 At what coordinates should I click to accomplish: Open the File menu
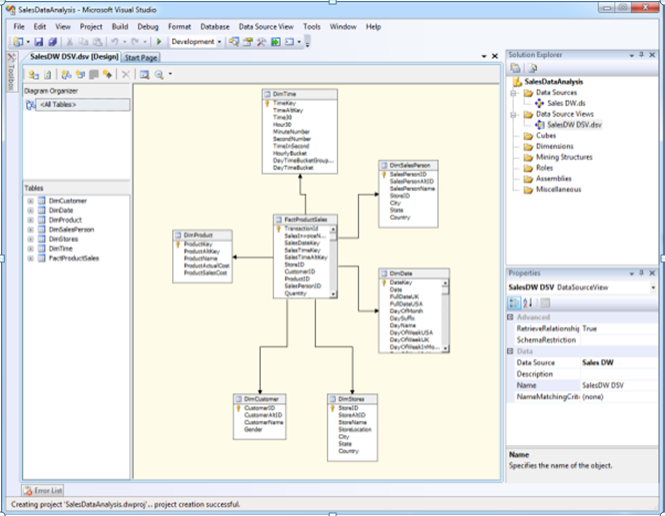coord(19,27)
